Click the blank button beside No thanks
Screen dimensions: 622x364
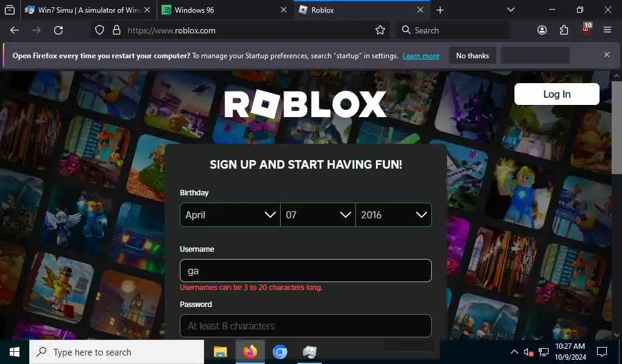(x=535, y=55)
